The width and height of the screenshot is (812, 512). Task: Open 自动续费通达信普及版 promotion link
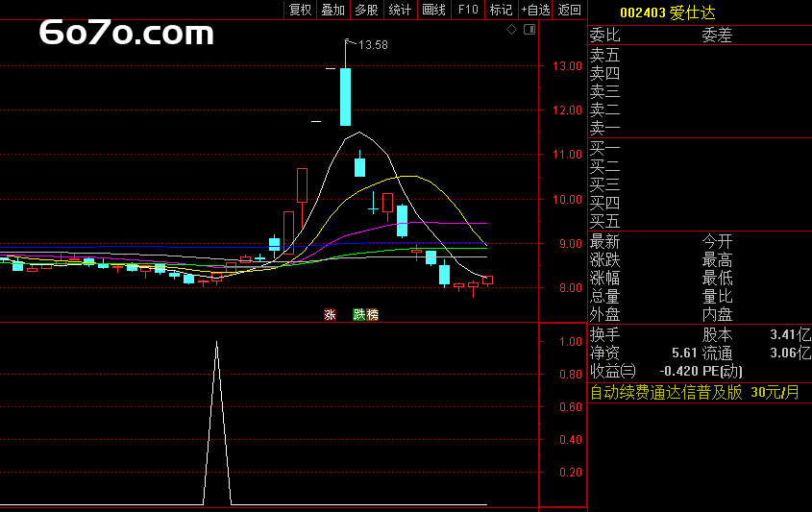pos(695,393)
